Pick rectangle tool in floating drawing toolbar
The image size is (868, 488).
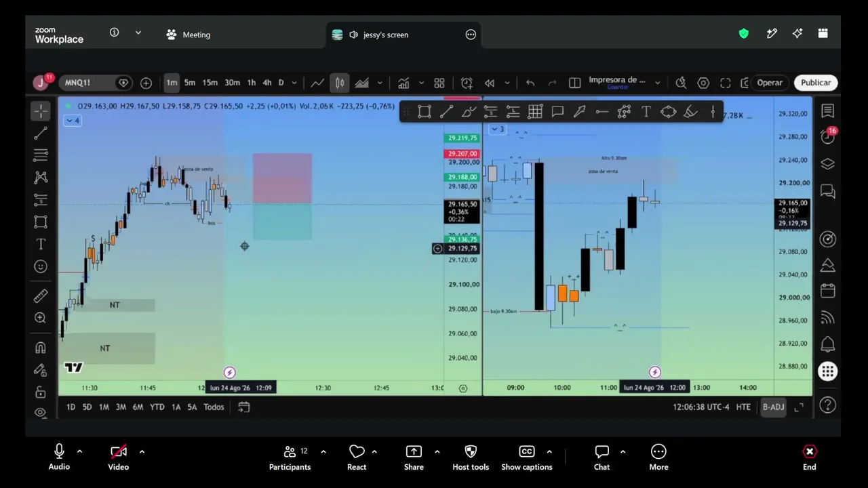click(x=424, y=113)
